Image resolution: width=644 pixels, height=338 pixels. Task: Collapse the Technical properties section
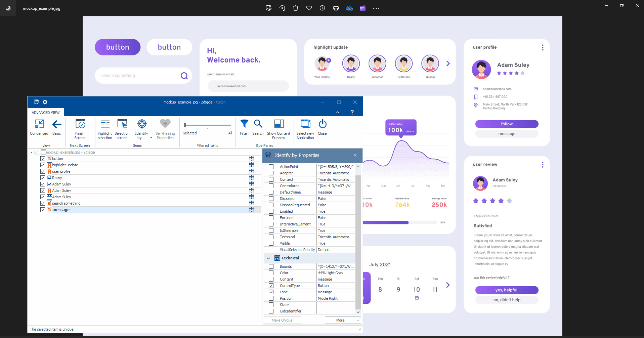pos(268,258)
